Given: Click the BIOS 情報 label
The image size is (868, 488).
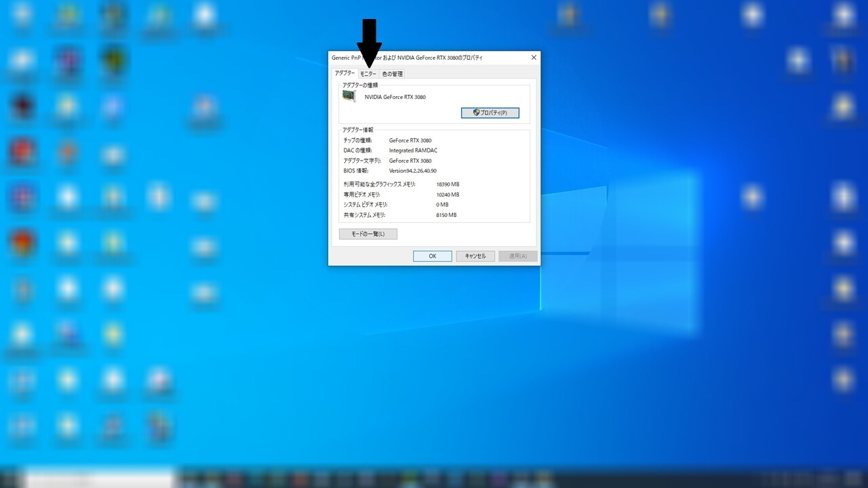Looking at the screenshot, I should click(356, 171).
